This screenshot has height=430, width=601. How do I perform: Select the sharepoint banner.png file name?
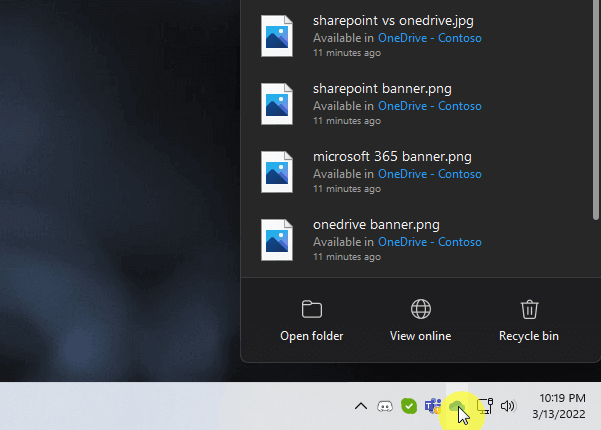point(382,89)
